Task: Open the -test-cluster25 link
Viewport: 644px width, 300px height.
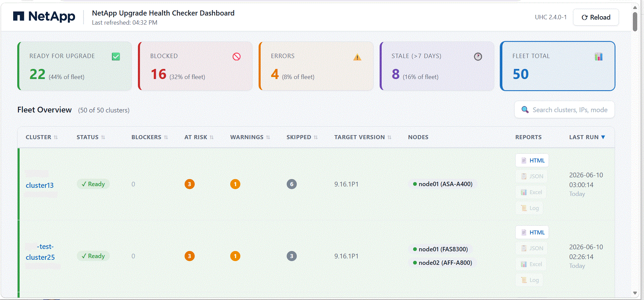Action: tap(40, 252)
